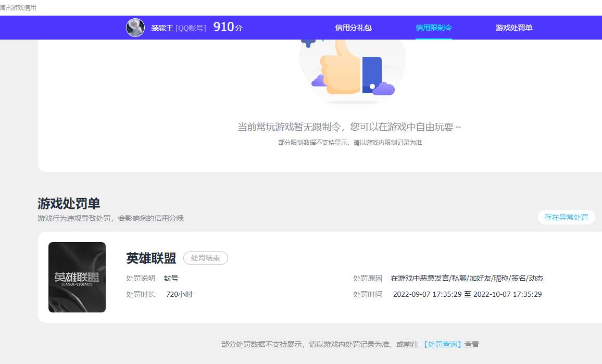602x364 pixels.
Task: Open the 游戏处罚单 tab
Action: [x=514, y=27]
